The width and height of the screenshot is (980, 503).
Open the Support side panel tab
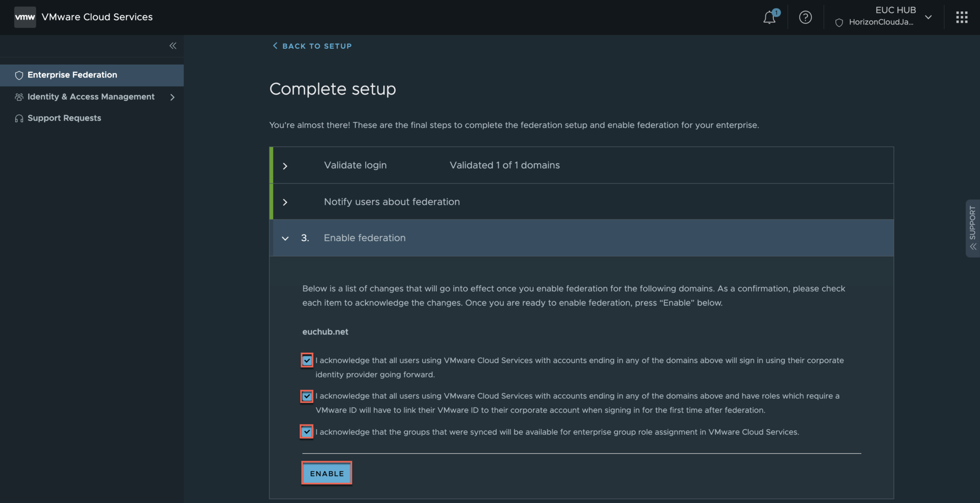[x=973, y=228]
